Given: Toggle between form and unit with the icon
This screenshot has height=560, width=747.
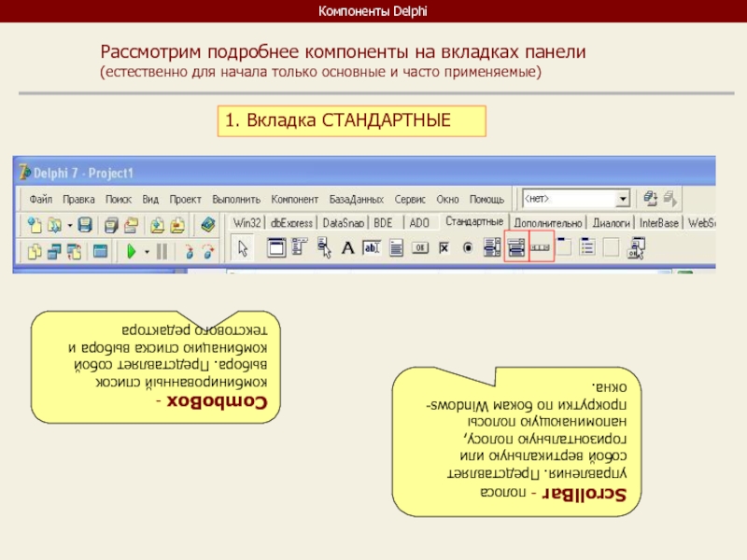Looking at the screenshot, I should pos(75,251).
